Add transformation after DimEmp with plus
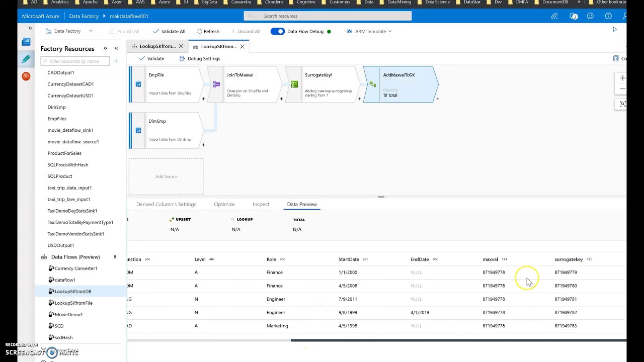 coord(203,145)
